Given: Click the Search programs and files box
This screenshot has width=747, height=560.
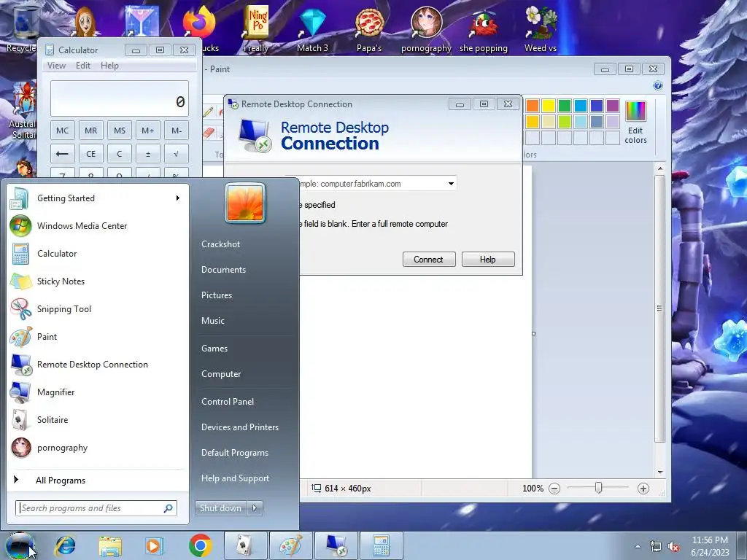Looking at the screenshot, I should (x=96, y=508).
